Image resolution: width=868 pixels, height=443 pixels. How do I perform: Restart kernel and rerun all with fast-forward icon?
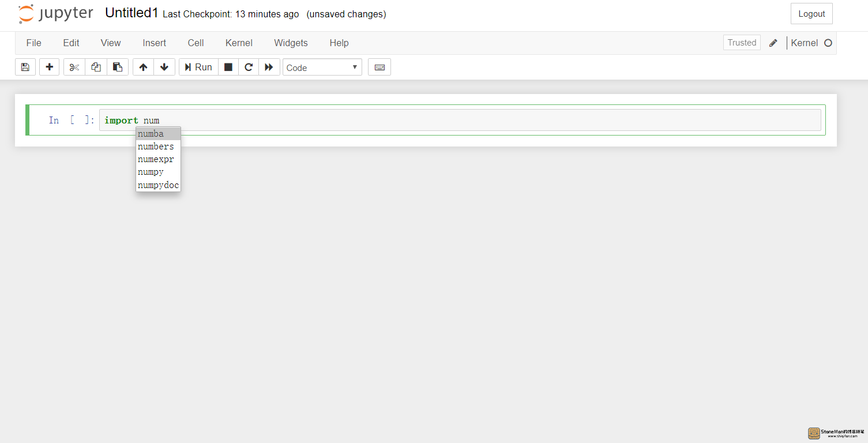point(269,67)
